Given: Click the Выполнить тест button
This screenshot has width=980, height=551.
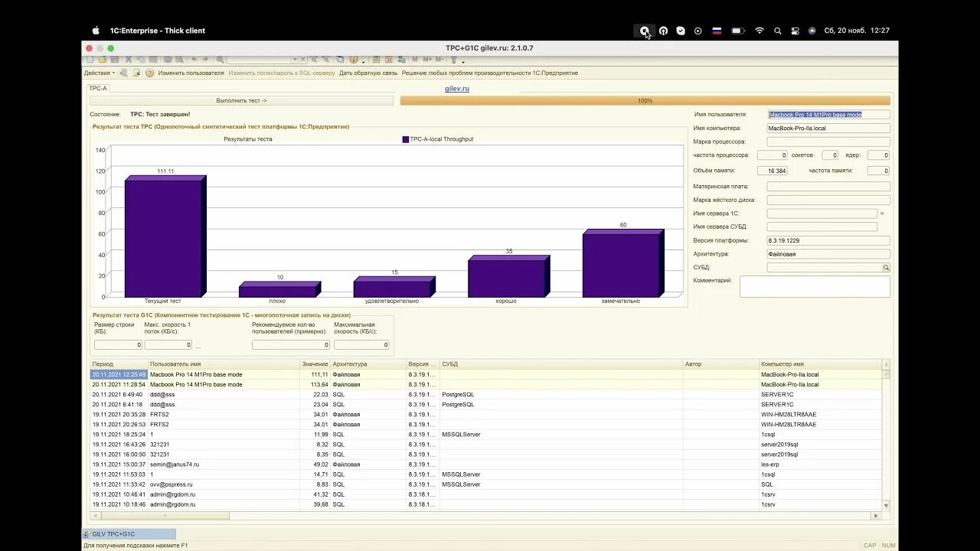Looking at the screenshot, I should 241,100.
